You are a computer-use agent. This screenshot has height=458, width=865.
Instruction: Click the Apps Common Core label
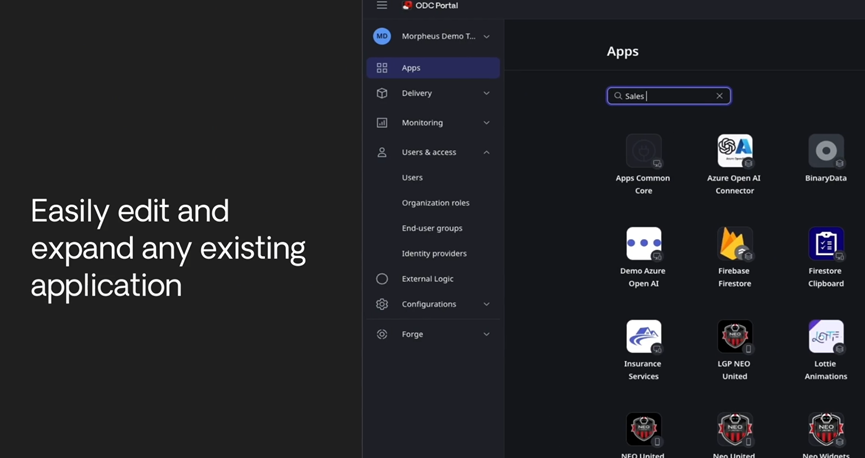[643, 184]
